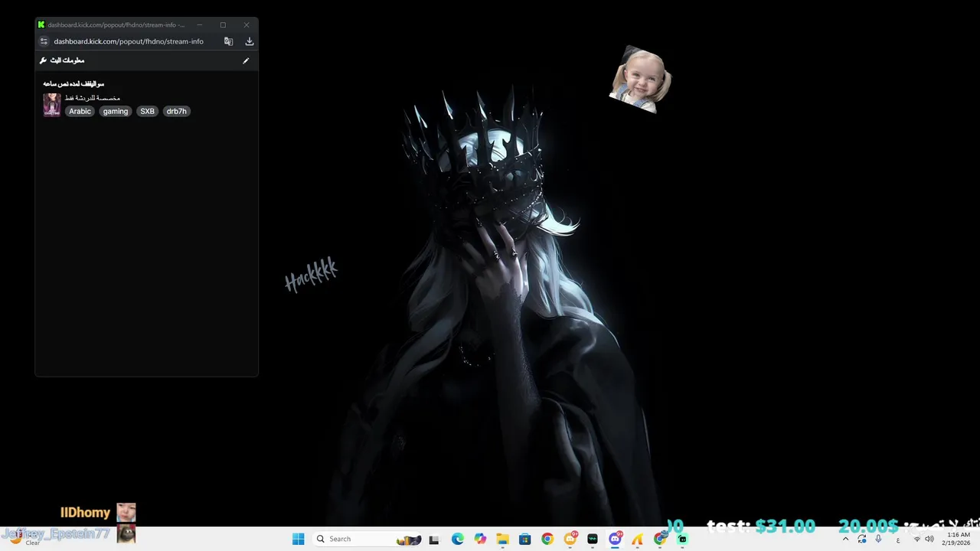Click the test: $31.00 overlay text
The image size is (980, 551).
[761, 526]
